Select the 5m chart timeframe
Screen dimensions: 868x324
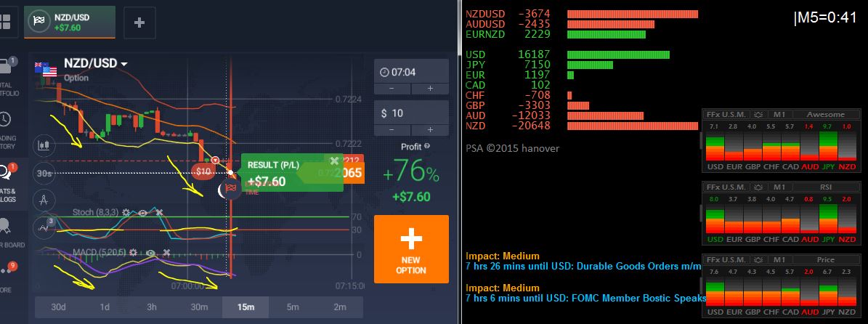tap(292, 307)
